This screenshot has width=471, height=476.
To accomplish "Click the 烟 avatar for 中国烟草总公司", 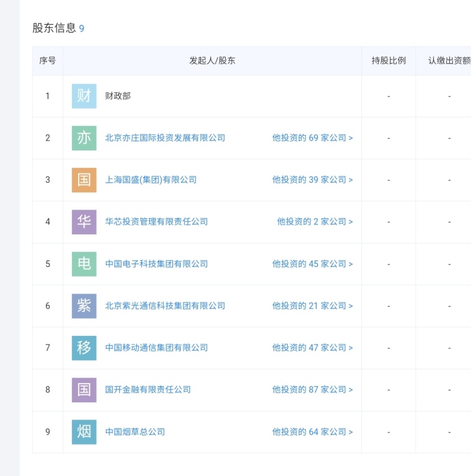I will point(84,432).
